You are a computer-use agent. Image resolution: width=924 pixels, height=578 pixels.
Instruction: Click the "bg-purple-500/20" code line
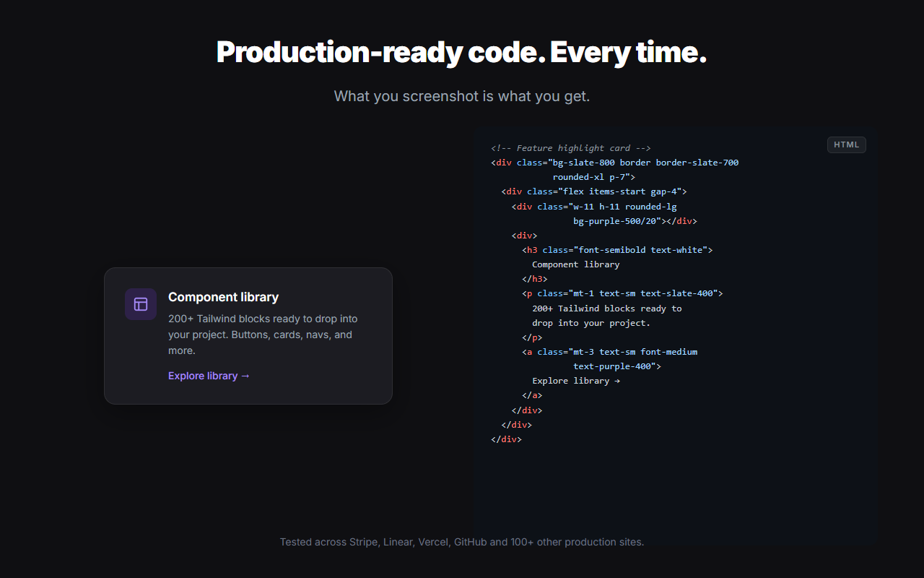tap(635, 221)
